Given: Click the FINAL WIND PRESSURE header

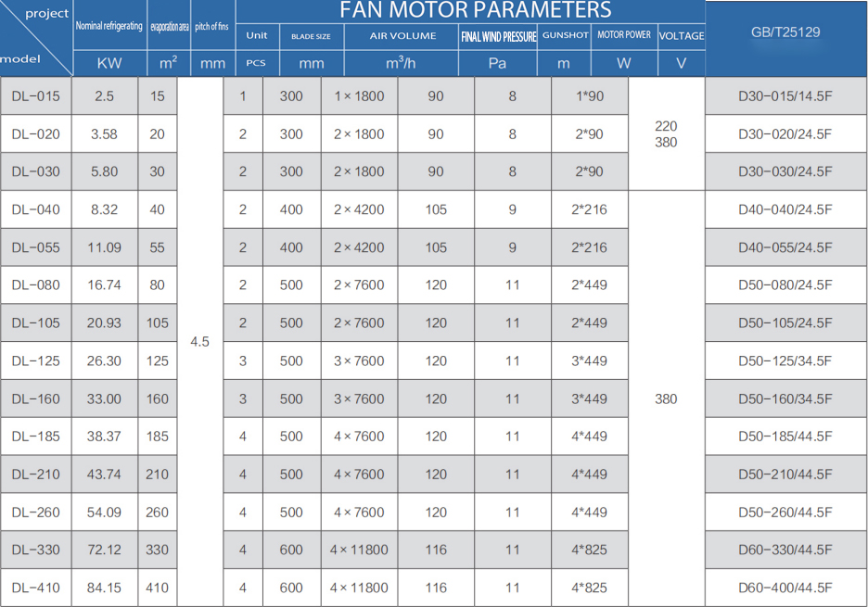Looking at the screenshot, I should coord(498,36).
